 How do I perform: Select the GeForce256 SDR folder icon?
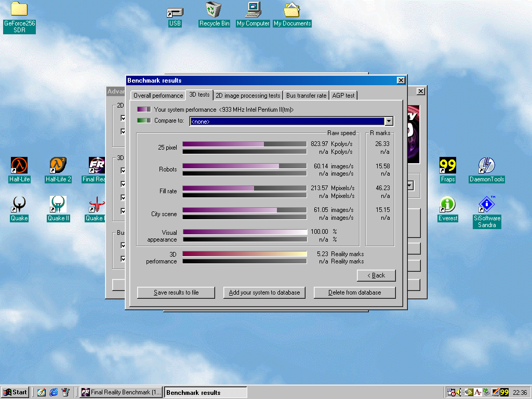point(19,9)
